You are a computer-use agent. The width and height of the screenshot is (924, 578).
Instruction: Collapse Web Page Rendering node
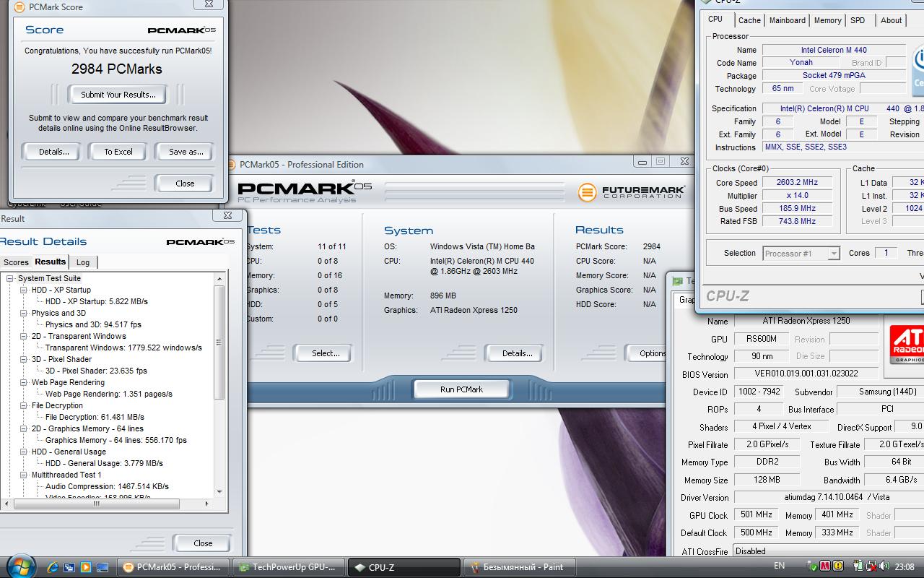click(x=24, y=382)
